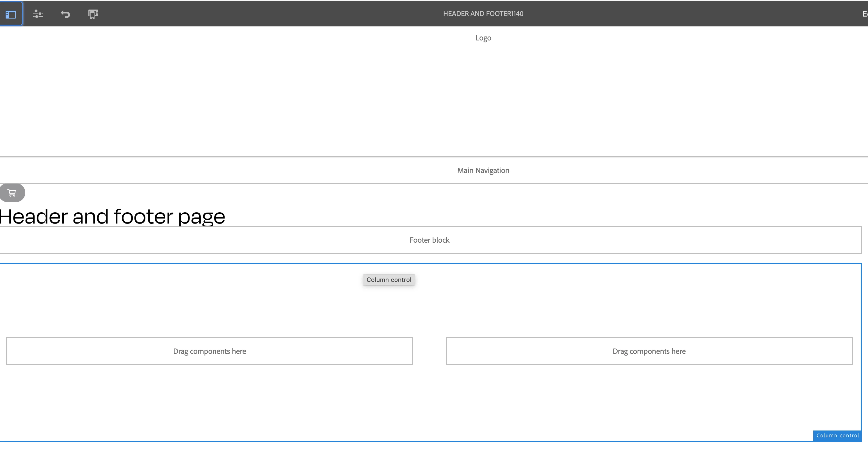Toggle the side panel icon

coord(11,14)
